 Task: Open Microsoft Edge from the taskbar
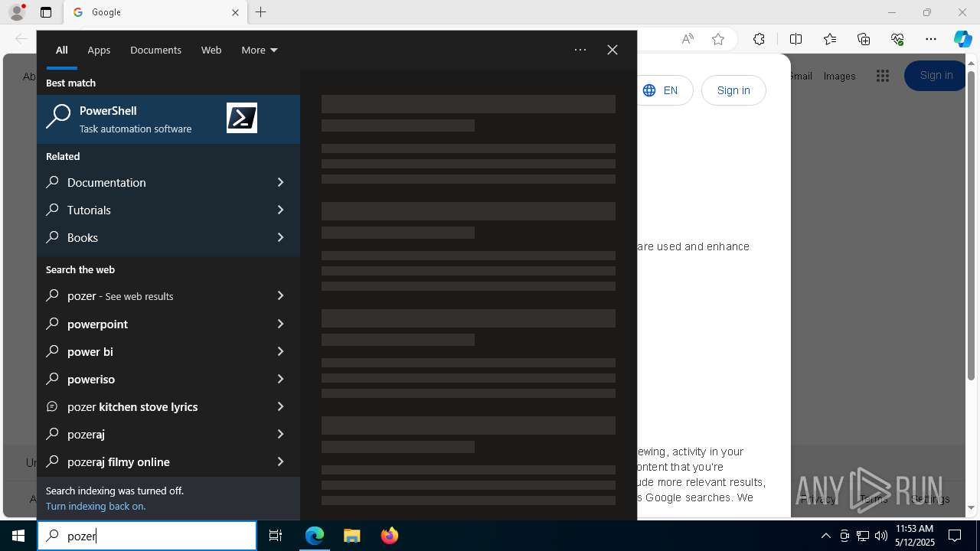[x=315, y=536]
